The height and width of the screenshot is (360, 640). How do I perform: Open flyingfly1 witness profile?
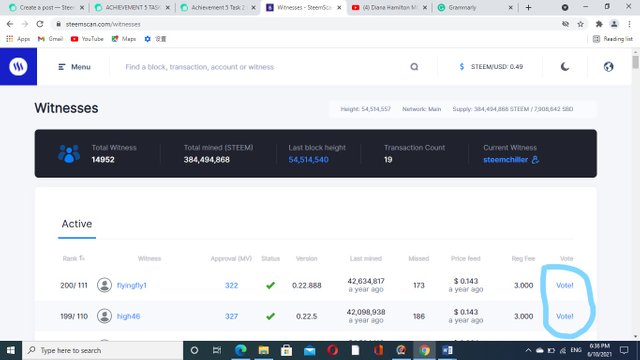click(131, 285)
